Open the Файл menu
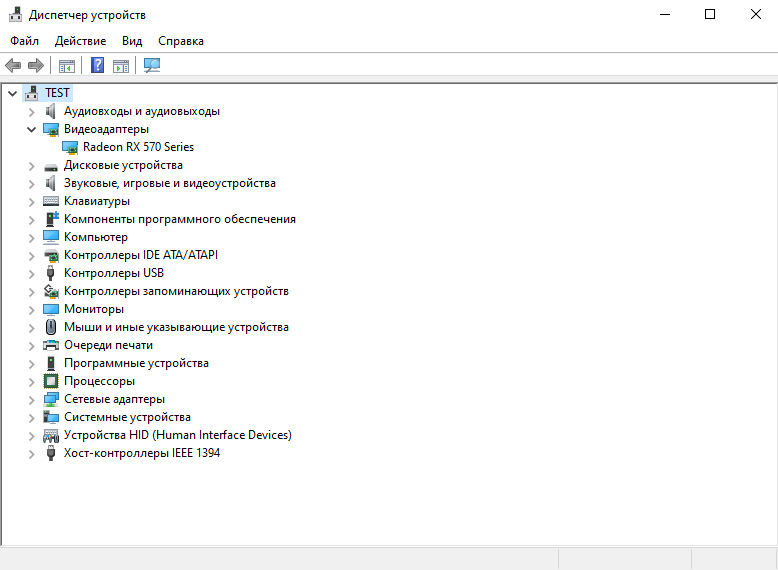Image resolution: width=778 pixels, height=570 pixels. 25,41
